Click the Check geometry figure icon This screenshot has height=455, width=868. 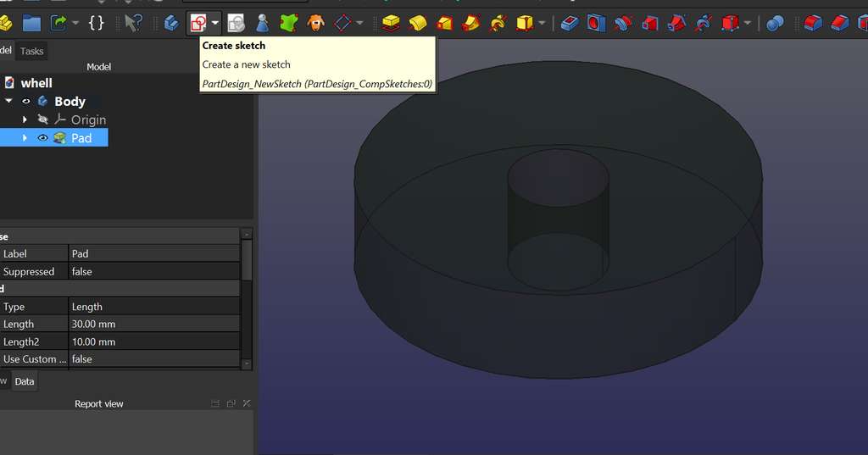pos(263,23)
